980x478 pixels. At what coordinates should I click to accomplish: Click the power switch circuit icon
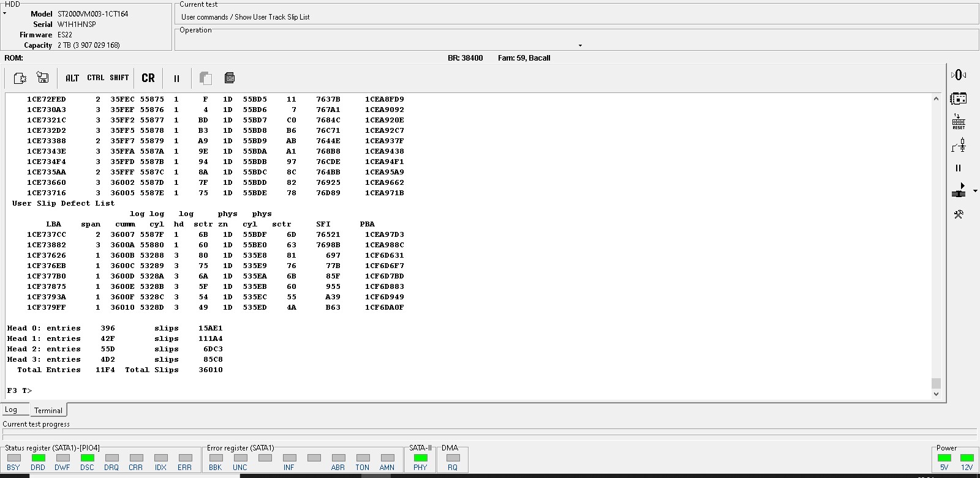pos(959,145)
